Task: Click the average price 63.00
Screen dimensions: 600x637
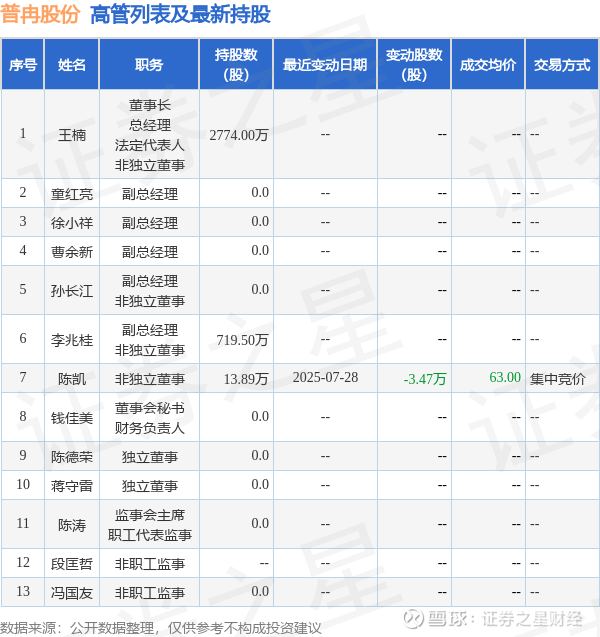Action: (505, 377)
